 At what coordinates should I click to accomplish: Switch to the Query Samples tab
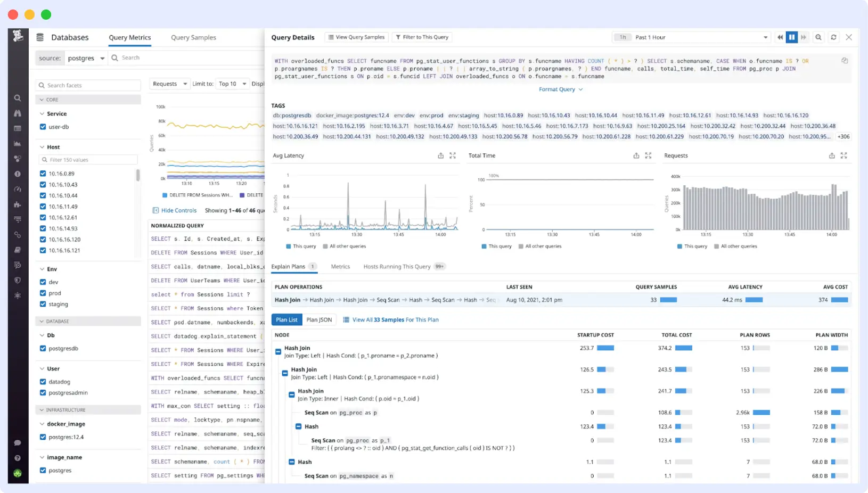(193, 37)
